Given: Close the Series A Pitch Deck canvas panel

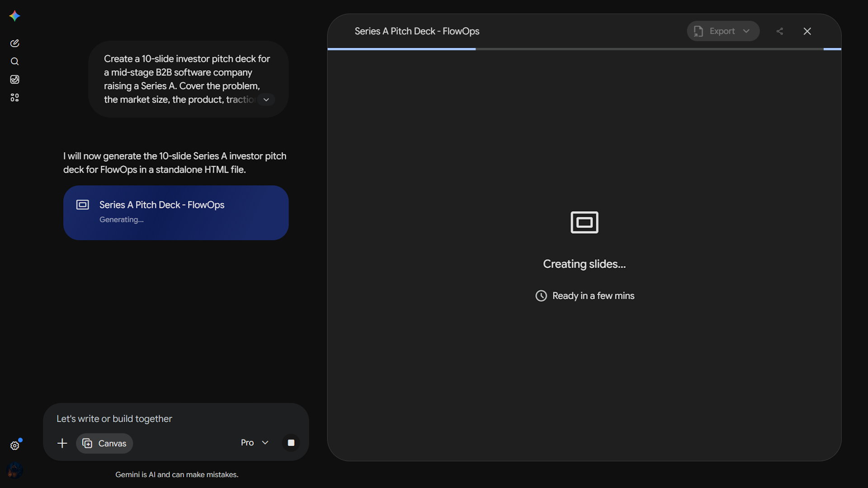Looking at the screenshot, I should tap(807, 31).
